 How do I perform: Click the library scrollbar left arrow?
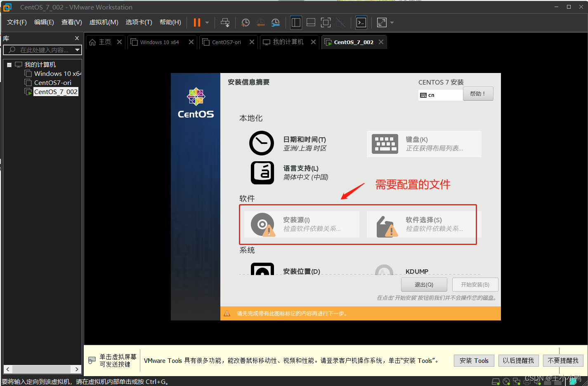pyautogui.click(x=8, y=369)
